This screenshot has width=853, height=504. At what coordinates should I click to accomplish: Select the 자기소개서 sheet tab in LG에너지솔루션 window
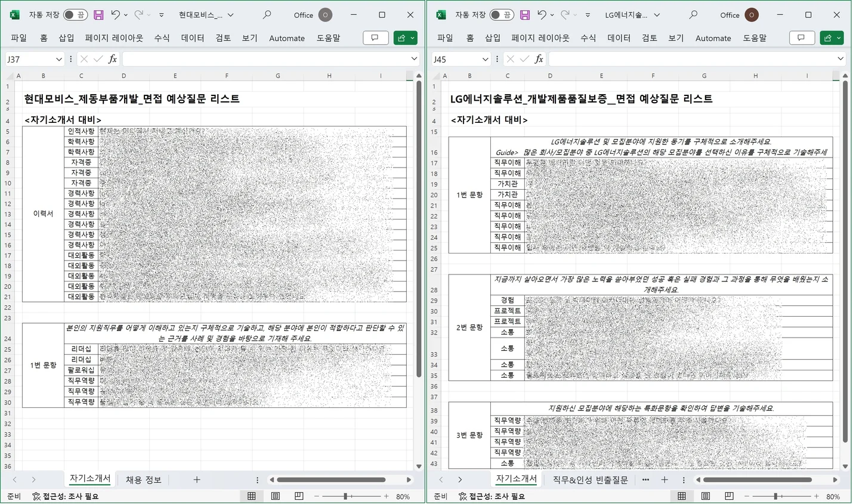(516, 479)
